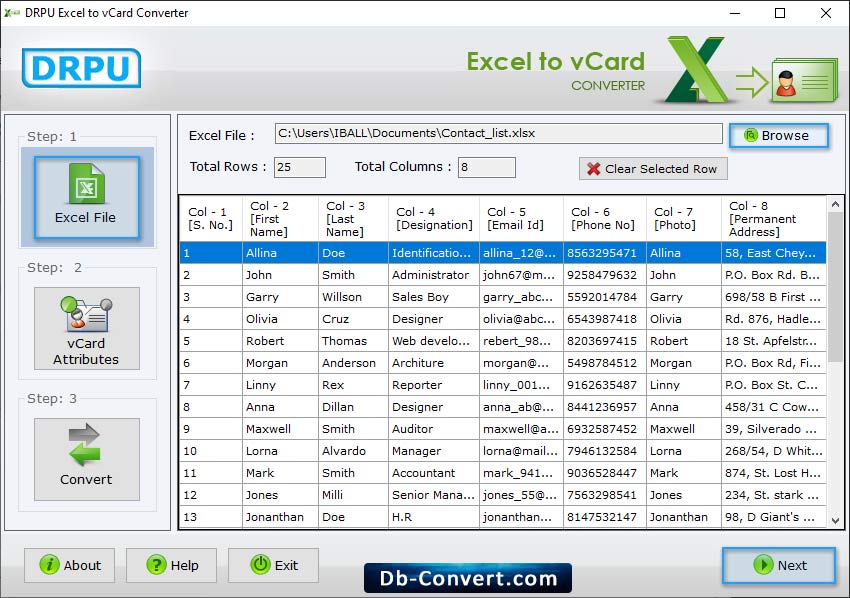
Task: Click the Col - 6 [Phone No] header
Action: 605,218
